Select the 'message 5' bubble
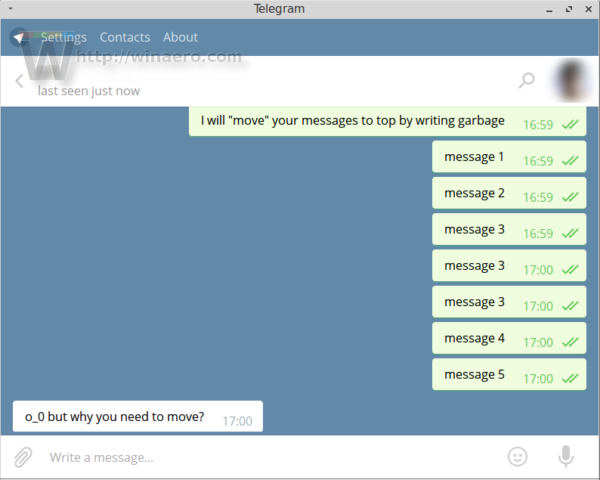The width and height of the screenshot is (600, 480). click(509, 374)
